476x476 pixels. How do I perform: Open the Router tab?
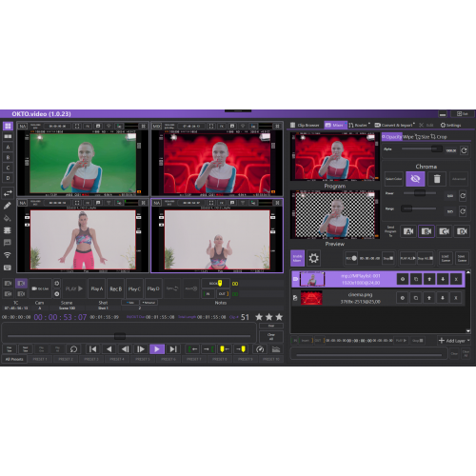(x=359, y=125)
